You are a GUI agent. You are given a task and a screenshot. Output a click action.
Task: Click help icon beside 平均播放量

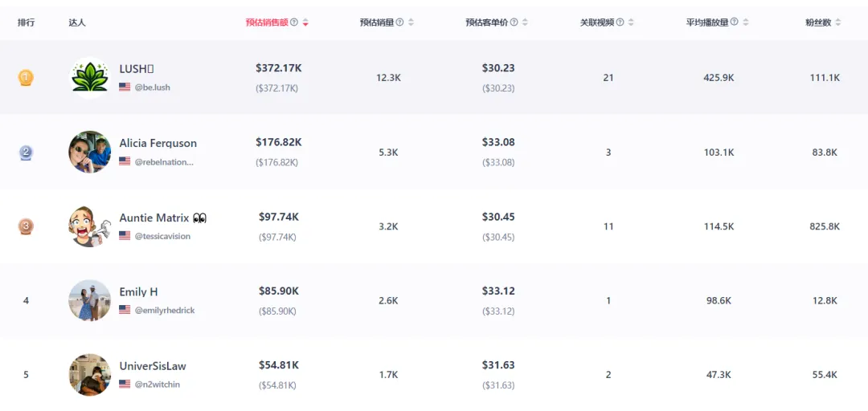tap(734, 22)
